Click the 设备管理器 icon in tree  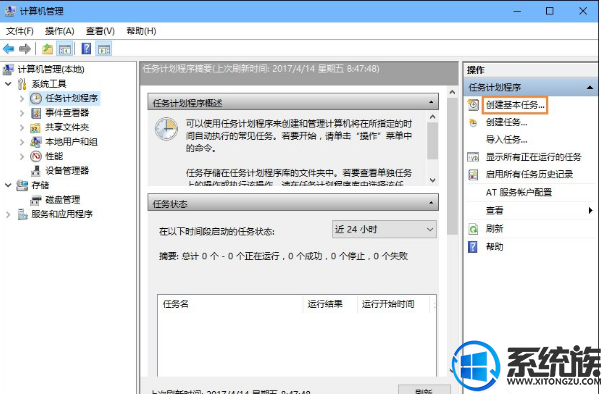pyautogui.click(x=36, y=171)
